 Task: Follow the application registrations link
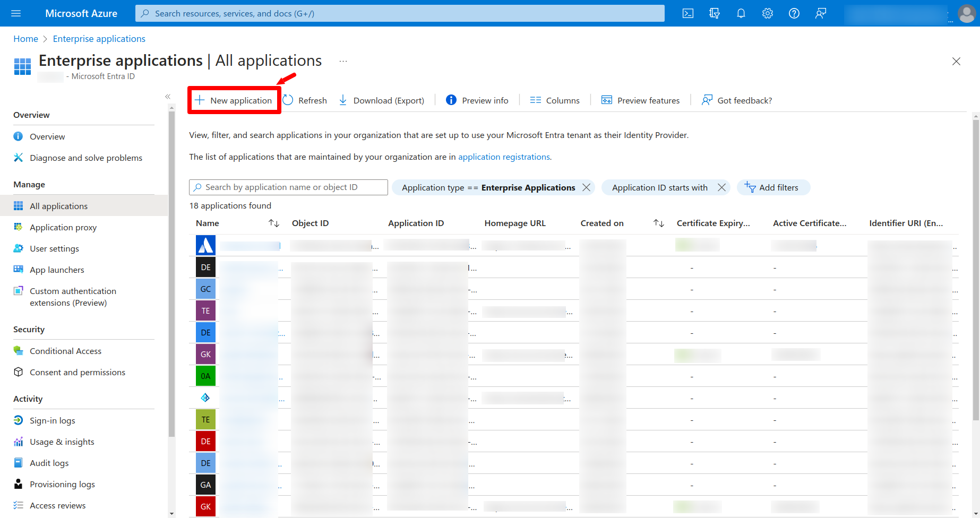[503, 157]
